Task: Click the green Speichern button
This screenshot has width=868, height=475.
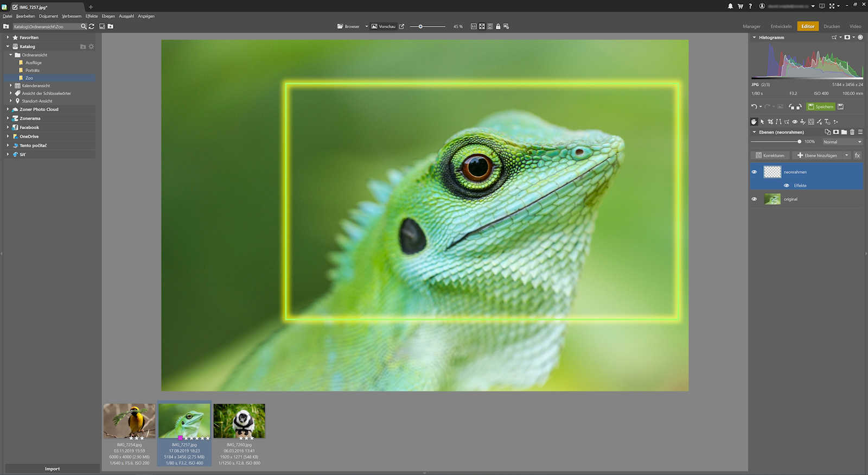Action: pos(821,107)
